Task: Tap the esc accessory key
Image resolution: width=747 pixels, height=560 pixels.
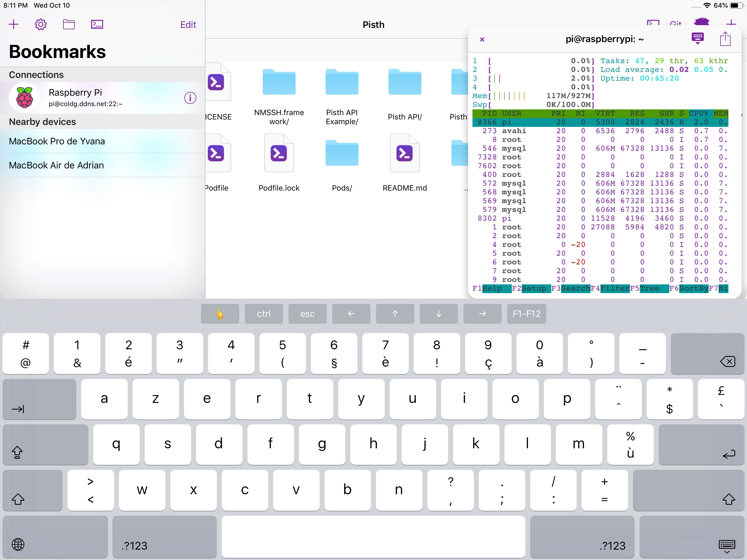Action: click(x=307, y=314)
